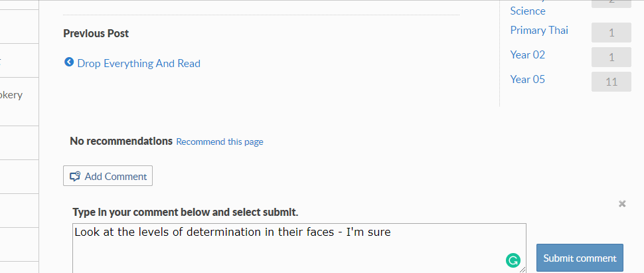Click the previous post arrow circle icon
Screen dimensions: 644x273
[x=69, y=62]
